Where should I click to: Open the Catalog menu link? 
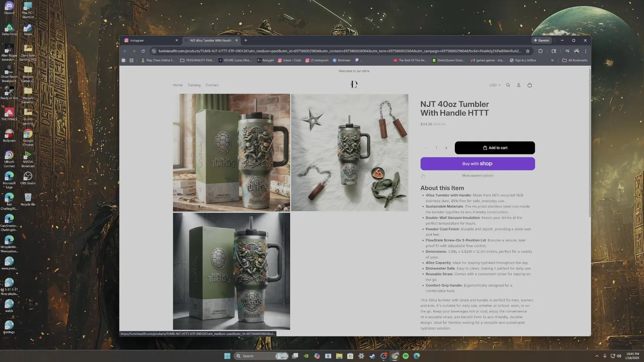(x=194, y=85)
